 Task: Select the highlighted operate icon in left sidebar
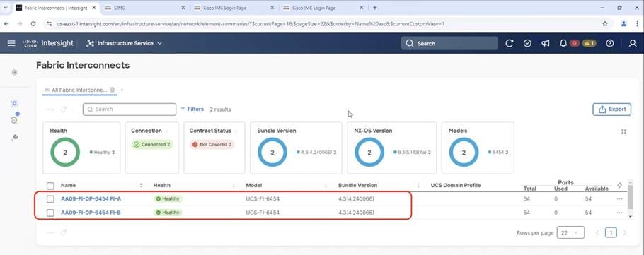pos(14,103)
